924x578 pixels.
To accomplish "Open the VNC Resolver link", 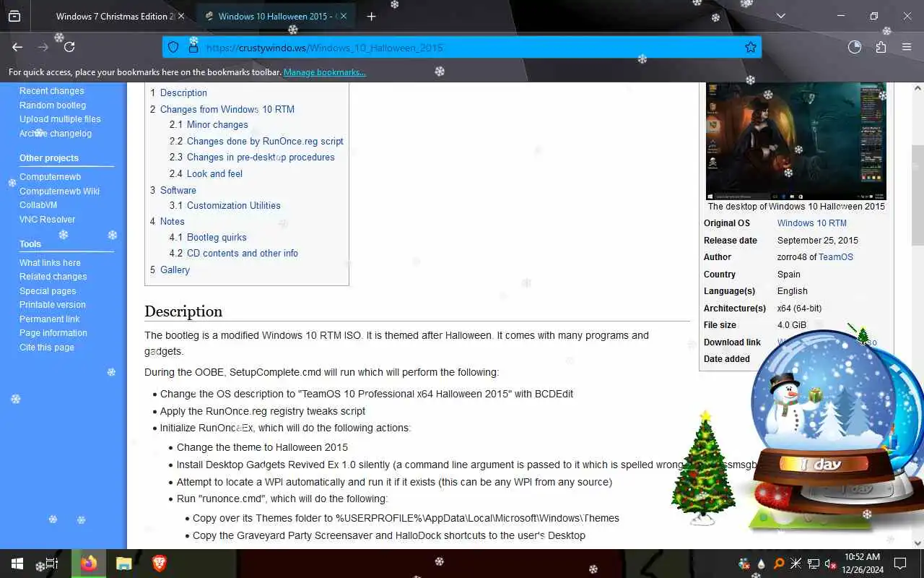I will coord(47,220).
